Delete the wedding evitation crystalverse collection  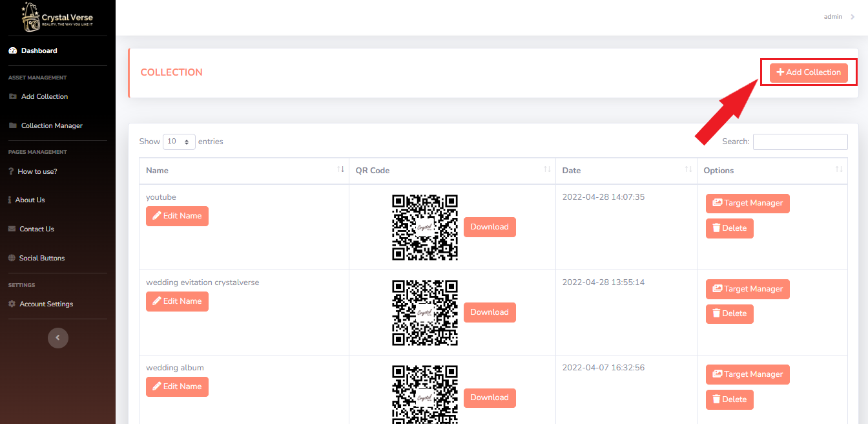click(x=729, y=313)
